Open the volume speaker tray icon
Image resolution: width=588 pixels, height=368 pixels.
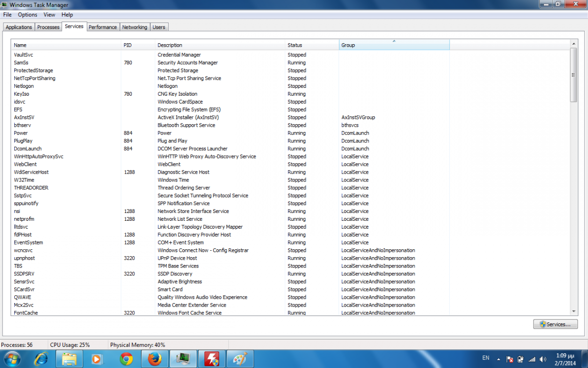point(543,359)
